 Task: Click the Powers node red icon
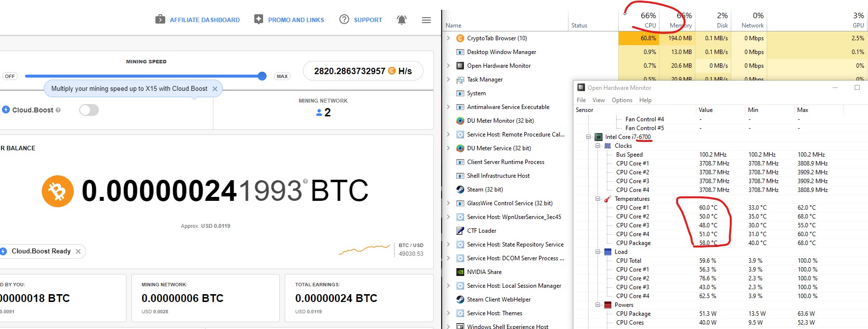(608, 305)
